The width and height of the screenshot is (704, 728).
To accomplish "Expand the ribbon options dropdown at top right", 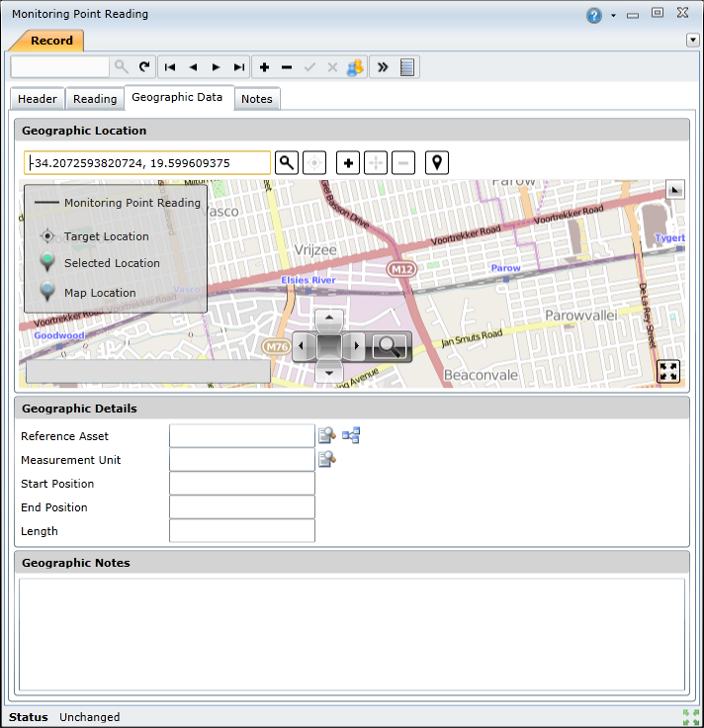I will click(692, 40).
